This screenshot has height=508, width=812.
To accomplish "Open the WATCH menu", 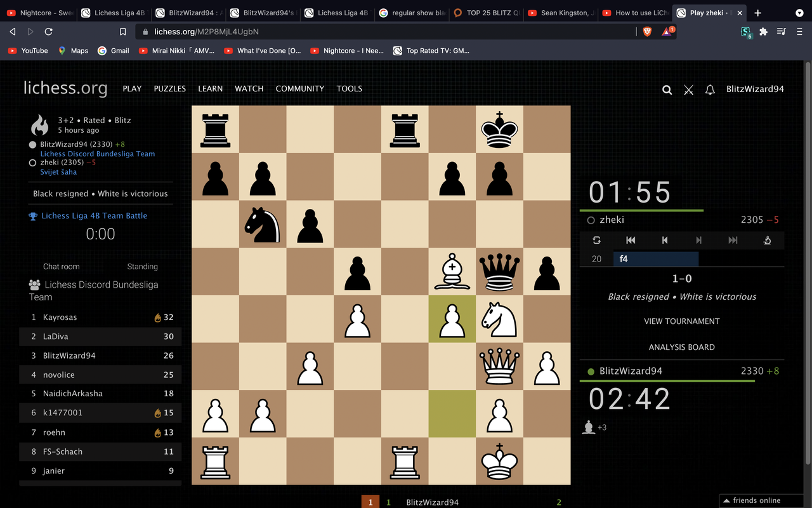I will (249, 89).
